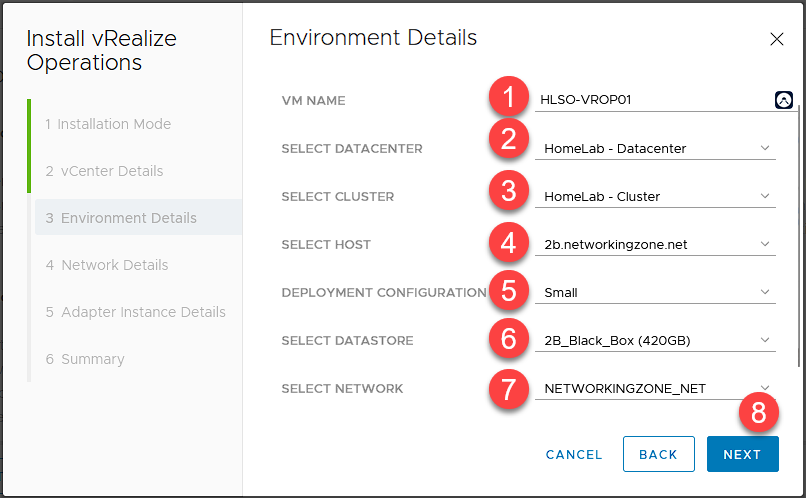
Task: Click the VM name field password-manager icon
Action: (x=783, y=100)
